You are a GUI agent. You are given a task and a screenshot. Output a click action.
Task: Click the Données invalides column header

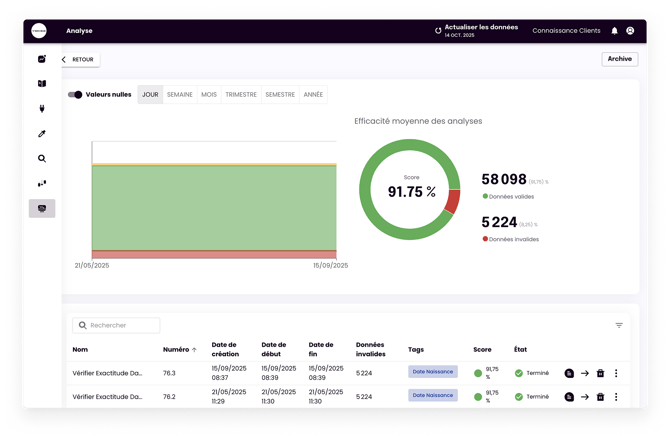coord(370,349)
